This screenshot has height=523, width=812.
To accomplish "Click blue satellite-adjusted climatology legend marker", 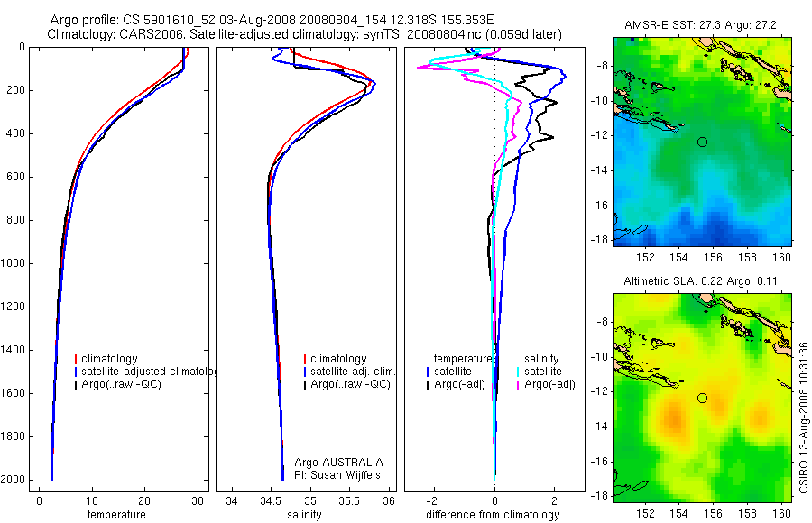I will click(x=76, y=372).
